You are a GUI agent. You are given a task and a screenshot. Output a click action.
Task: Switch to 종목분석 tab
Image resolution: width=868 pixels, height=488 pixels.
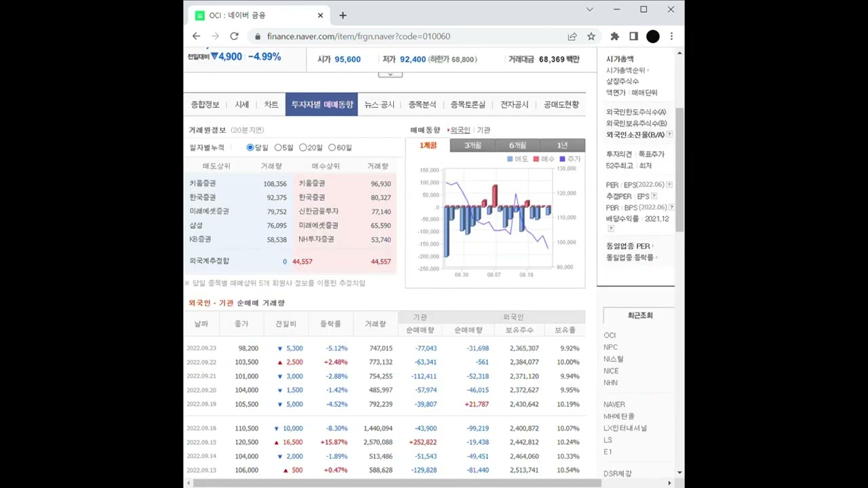coord(422,104)
